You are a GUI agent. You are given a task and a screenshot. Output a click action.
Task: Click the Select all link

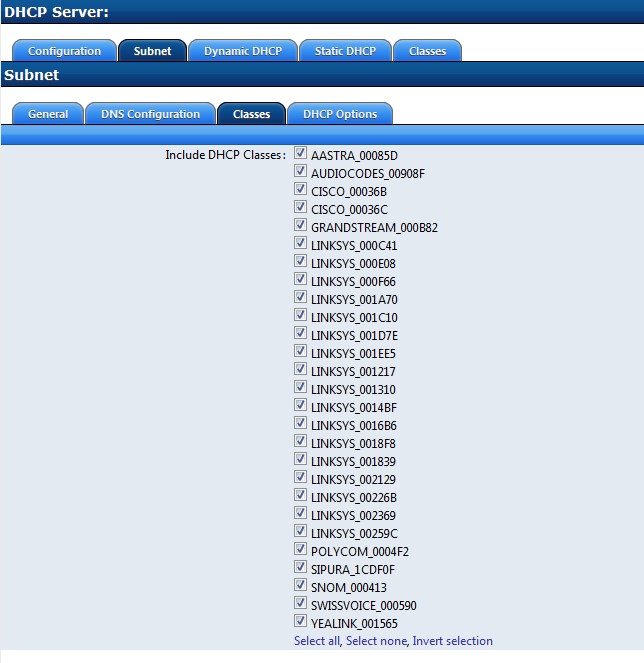tap(317, 641)
